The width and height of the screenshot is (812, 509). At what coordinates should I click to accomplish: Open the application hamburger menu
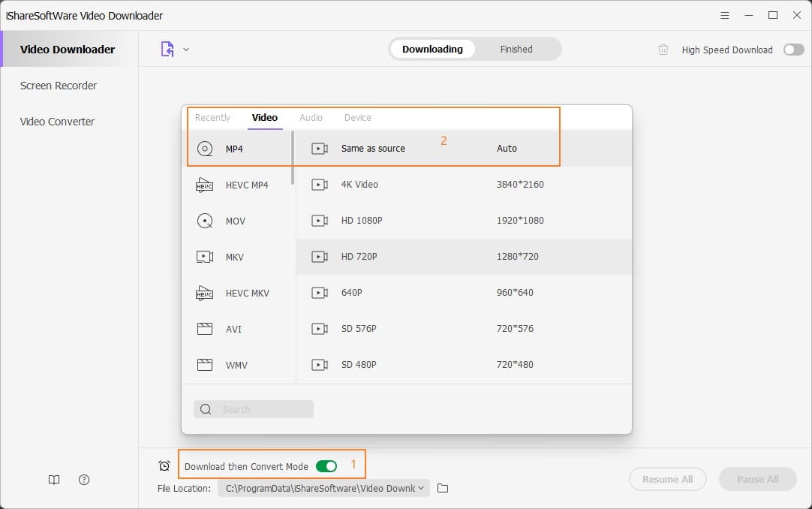[x=724, y=15]
